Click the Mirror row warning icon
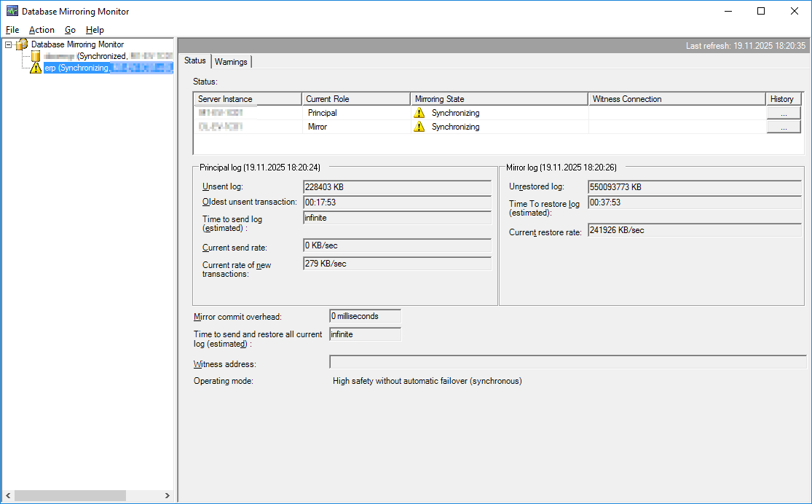The width and height of the screenshot is (812, 504). click(x=419, y=127)
